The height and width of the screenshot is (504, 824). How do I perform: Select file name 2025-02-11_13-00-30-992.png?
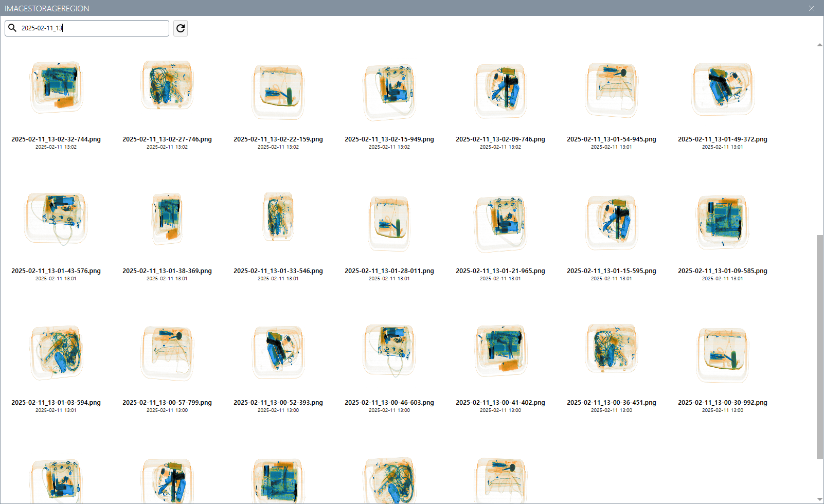[x=723, y=403]
